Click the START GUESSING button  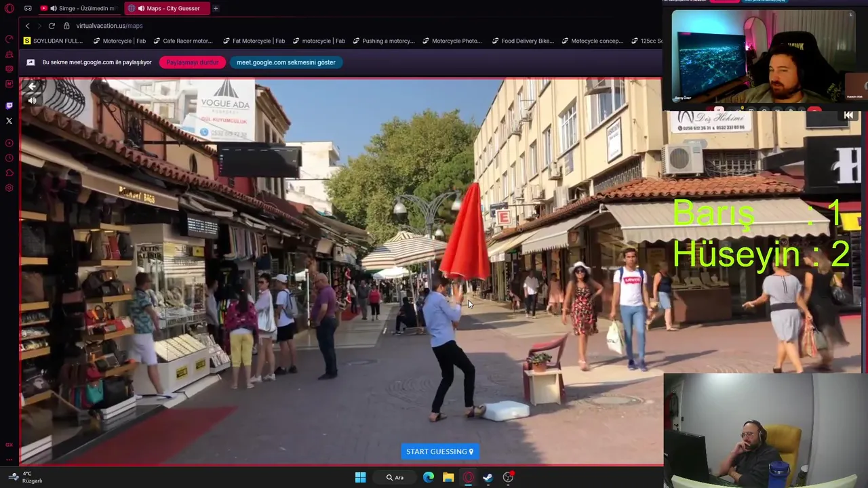tap(439, 451)
